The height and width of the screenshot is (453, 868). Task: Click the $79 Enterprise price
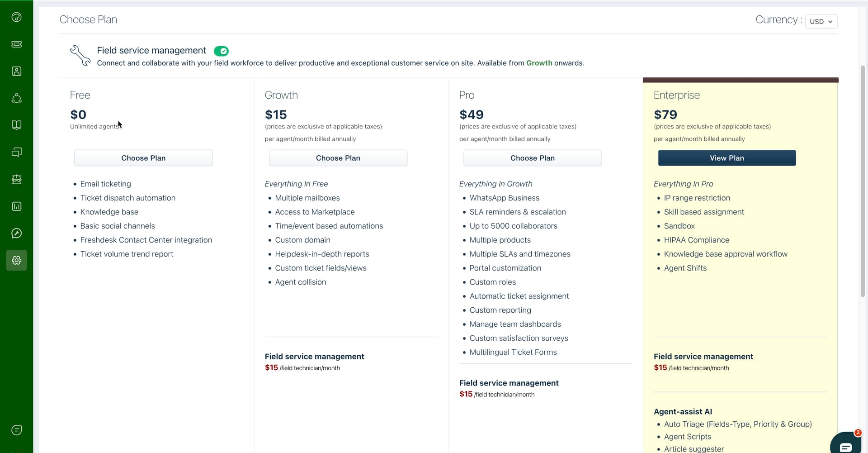665,114
